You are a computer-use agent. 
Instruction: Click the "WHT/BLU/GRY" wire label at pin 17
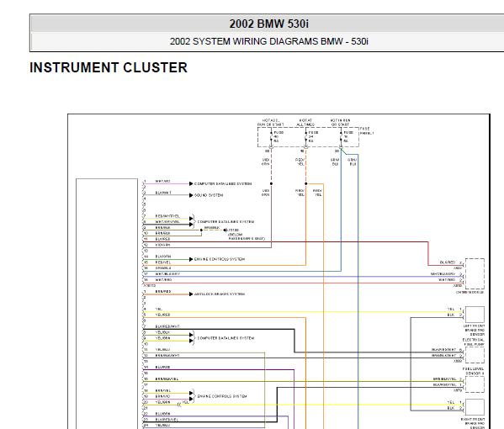click(167, 274)
